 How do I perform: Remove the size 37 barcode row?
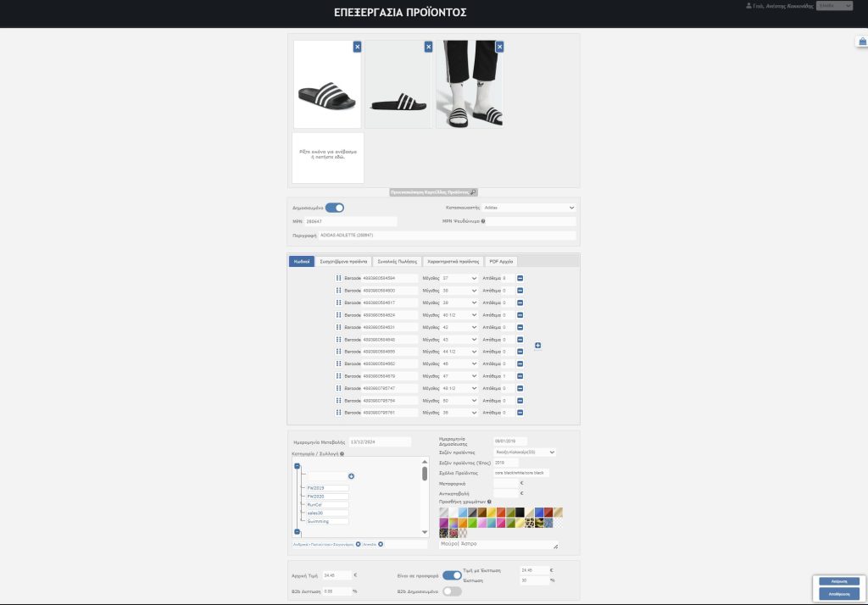(520, 278)
